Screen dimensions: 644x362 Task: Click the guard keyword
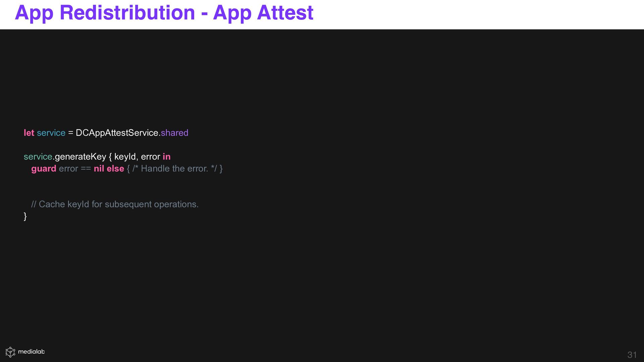(44, 169)
